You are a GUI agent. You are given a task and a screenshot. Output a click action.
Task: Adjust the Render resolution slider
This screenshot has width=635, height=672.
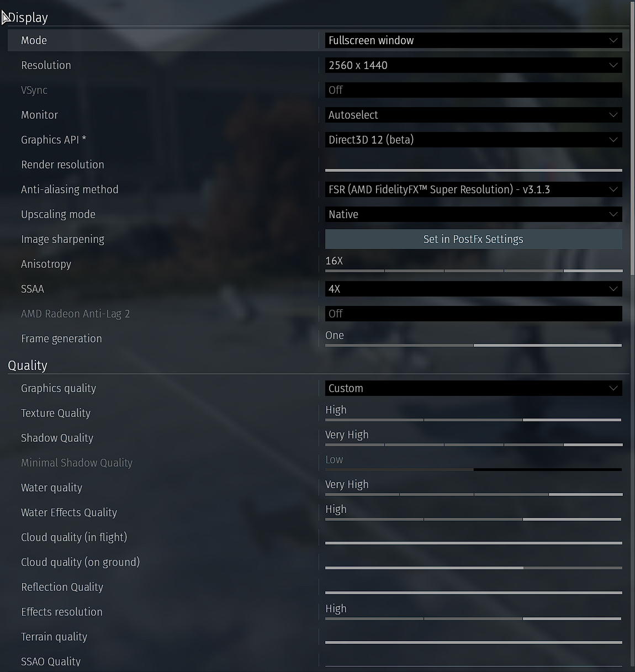[x=473, y=170]
